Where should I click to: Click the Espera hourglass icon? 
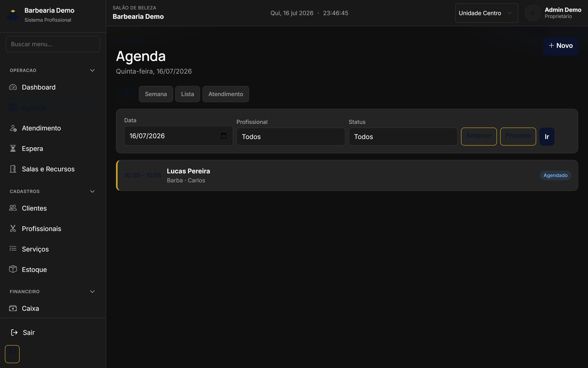13,148
